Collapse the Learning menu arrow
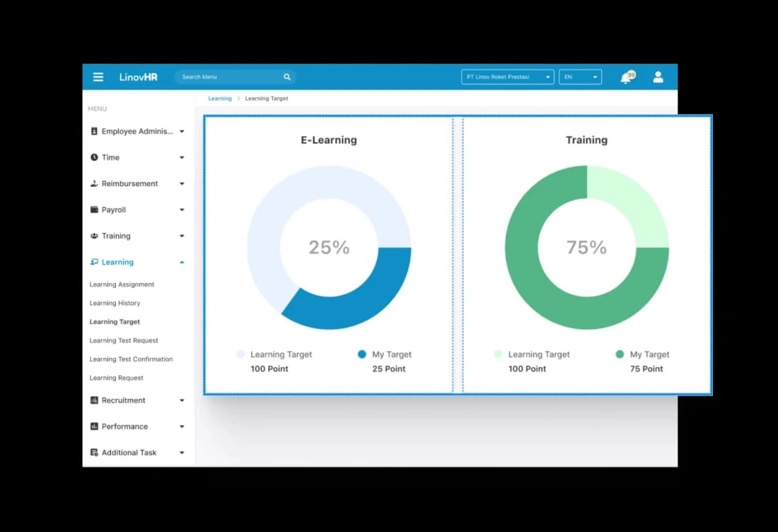This screenshot has height=532, width=778. [x=182, y=262]
